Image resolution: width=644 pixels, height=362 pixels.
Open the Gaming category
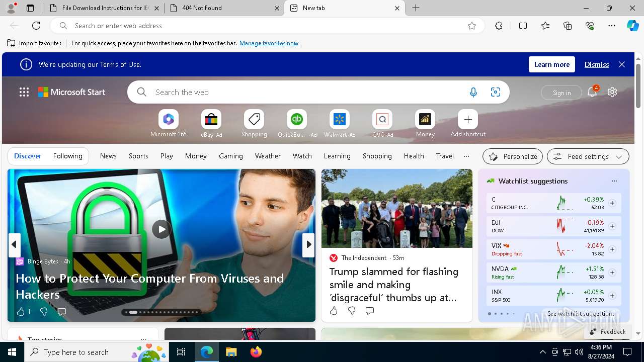point(231,156)
